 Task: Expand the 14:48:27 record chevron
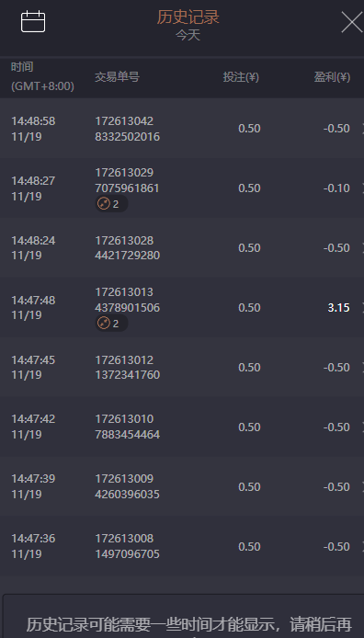pyautogui.click(x=362, y=188)
